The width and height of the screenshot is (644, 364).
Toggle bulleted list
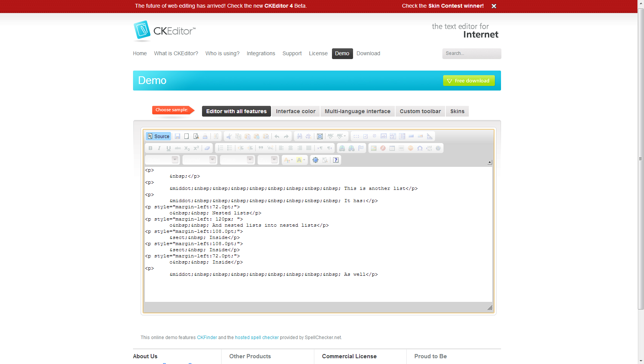[x=230, y=148]
